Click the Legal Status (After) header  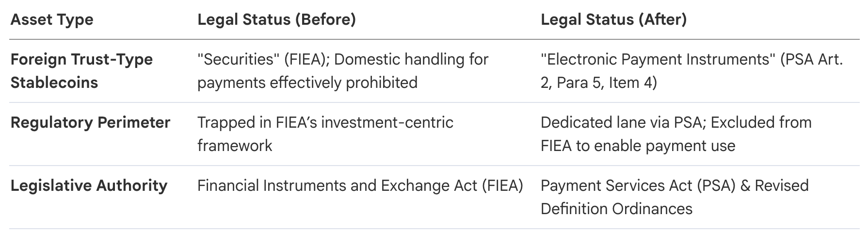click(x=613, y=20)
